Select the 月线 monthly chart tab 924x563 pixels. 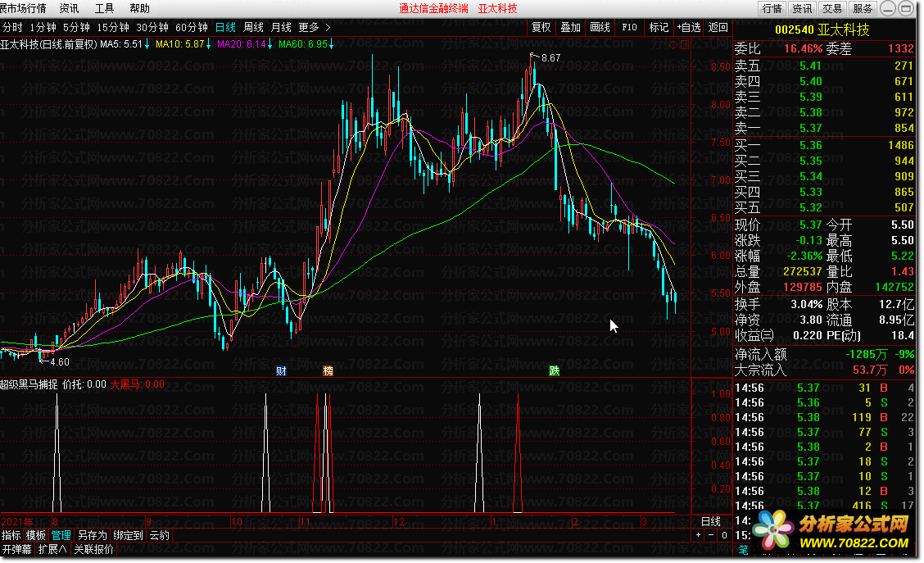coord(281,27)
